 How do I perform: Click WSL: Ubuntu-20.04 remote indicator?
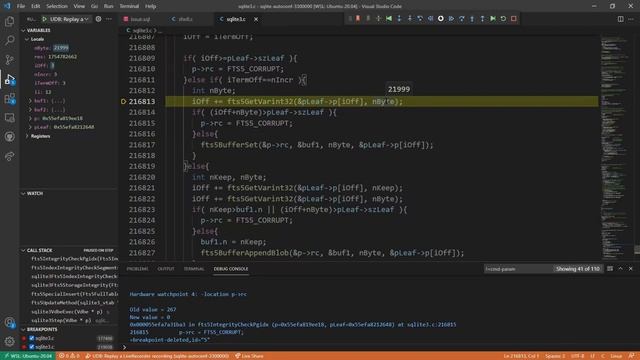click(x=28, y=356)
